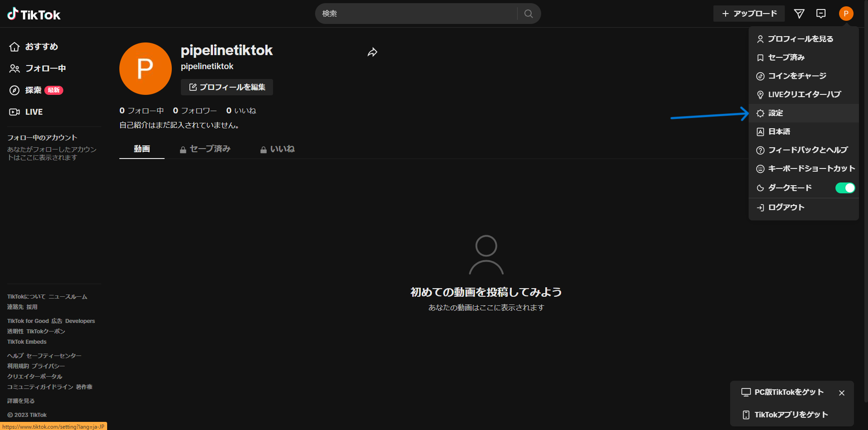This screenshot has height=430, width=868.
Task: Click コミュニティガイドライン footer link
Action: (x=40, y=387)
